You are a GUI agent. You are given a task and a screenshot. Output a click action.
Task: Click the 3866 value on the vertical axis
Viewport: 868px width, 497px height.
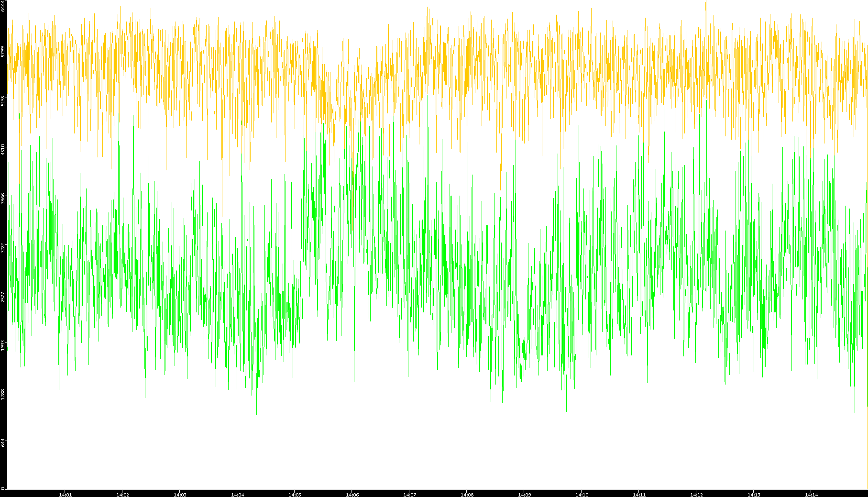pos(3,199)
